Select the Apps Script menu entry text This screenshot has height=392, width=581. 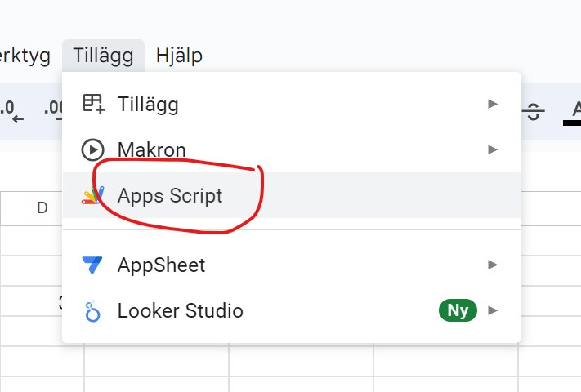pos(170,196)
